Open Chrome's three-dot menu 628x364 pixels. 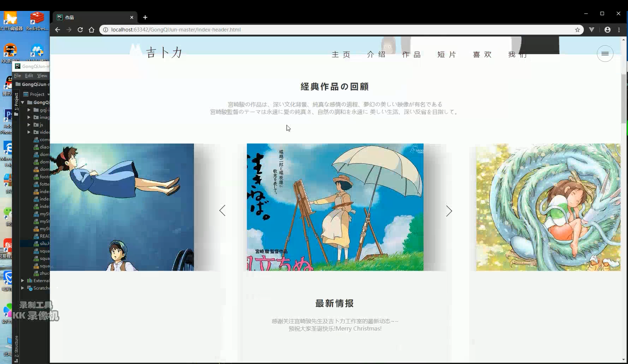coord(619,29)
